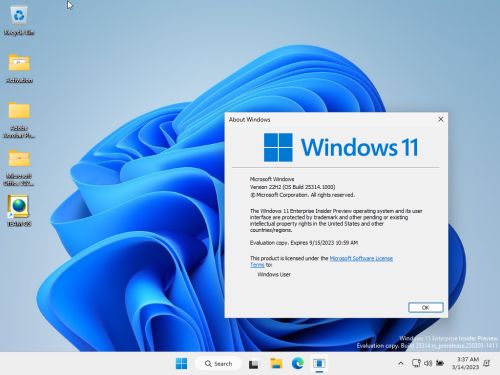Open the network status tray icon
This screenshot has width=500, height=375.
[416, 363]
